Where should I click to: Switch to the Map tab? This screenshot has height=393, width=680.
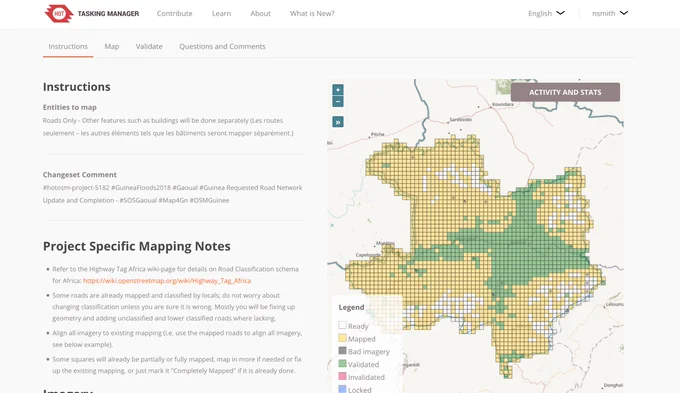coord(111,46)
